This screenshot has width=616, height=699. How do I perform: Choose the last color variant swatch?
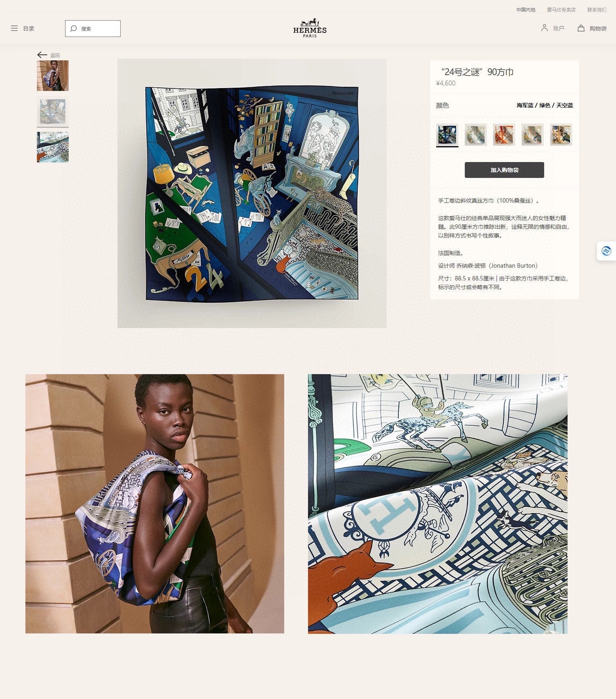(x=561, y=135)
